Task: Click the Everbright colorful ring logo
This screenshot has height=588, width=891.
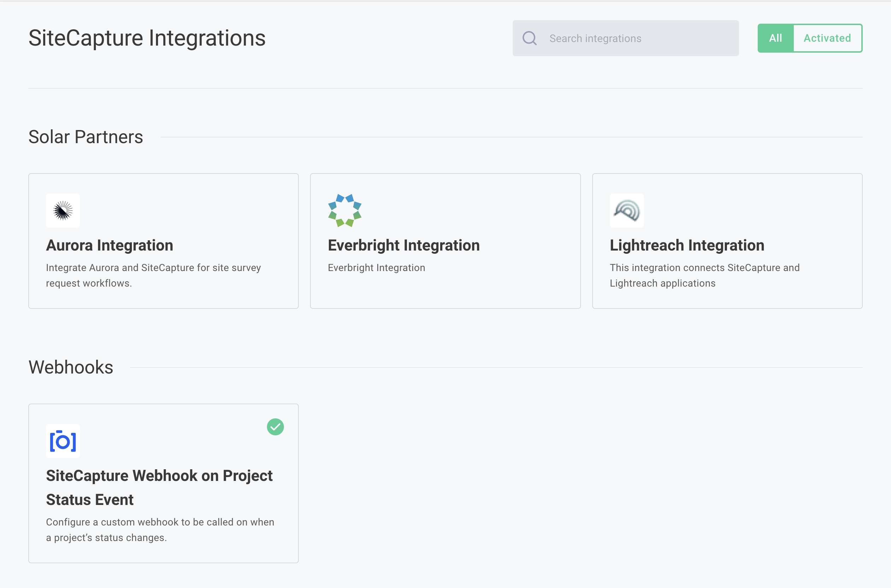Action: coord(344,210)
